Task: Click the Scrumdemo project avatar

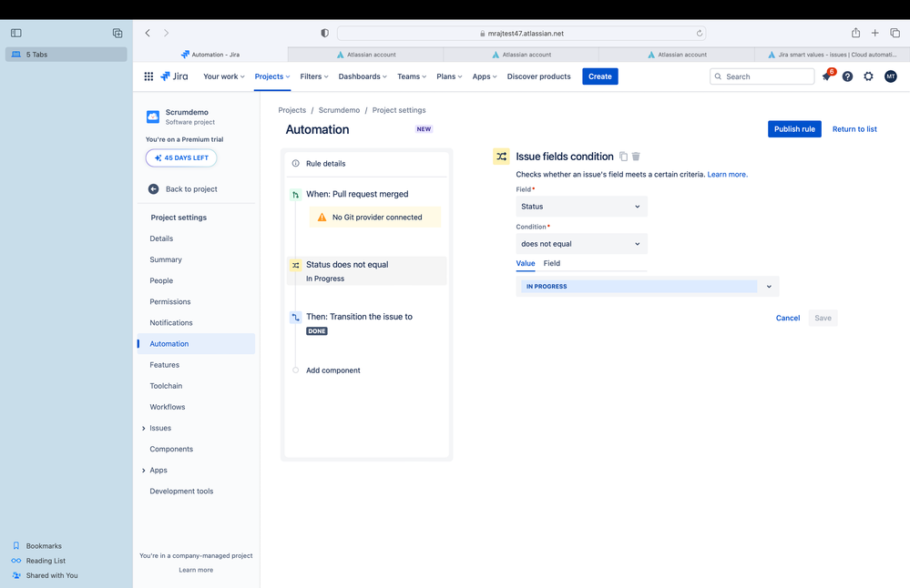Action: (x=153, y=117)
